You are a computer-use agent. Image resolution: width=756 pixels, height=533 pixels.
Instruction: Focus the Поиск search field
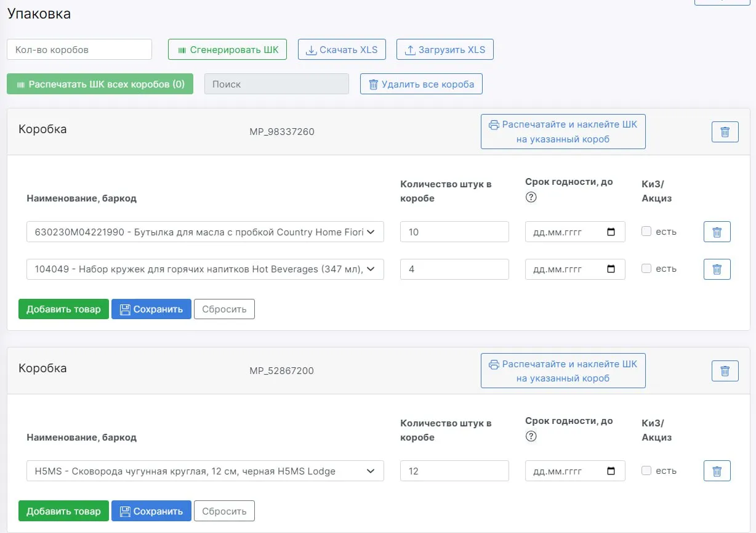pyautogui.click(x=276, y=84)
